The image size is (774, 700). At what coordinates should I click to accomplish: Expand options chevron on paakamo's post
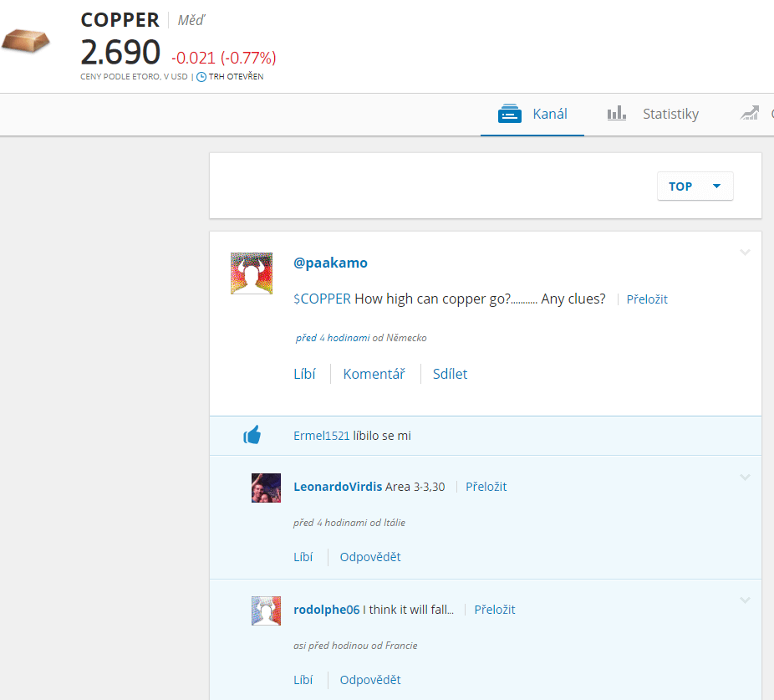(745, 253)
